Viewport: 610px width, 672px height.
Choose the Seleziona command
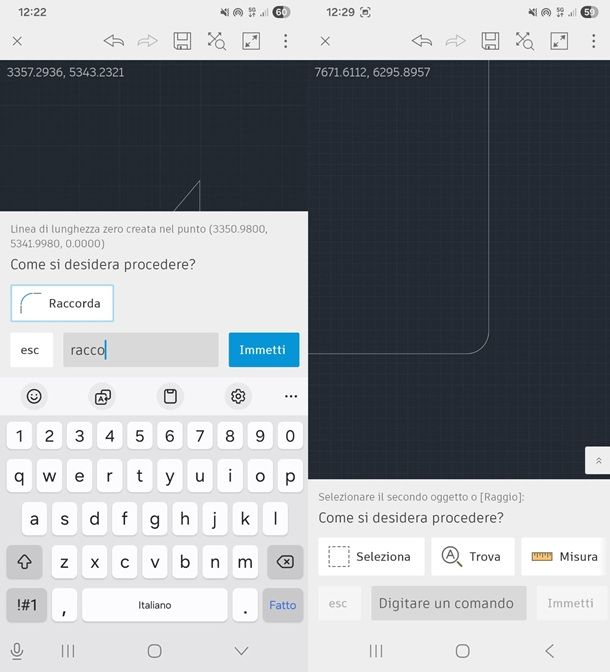[371, 556]
